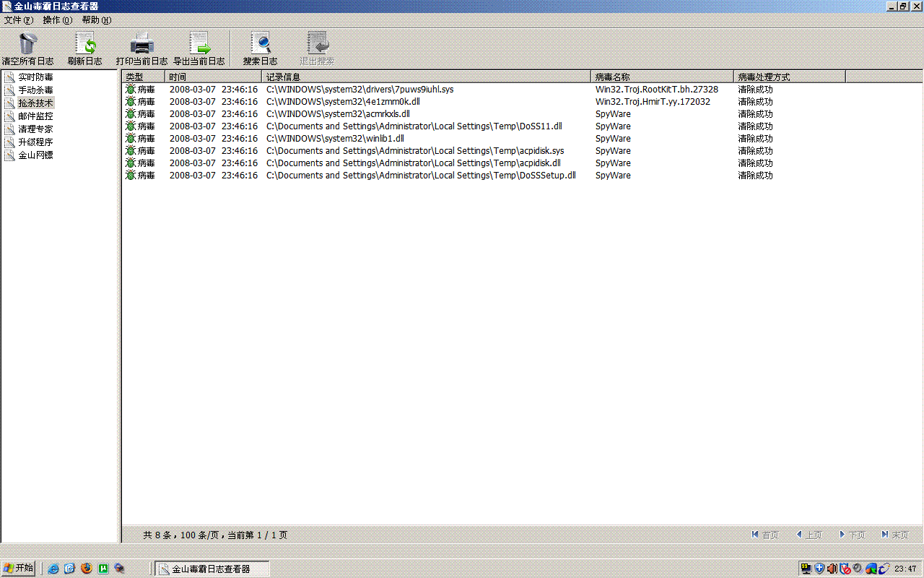Select 升级程序 log category
924x578 pixels.
click(35, 142)
